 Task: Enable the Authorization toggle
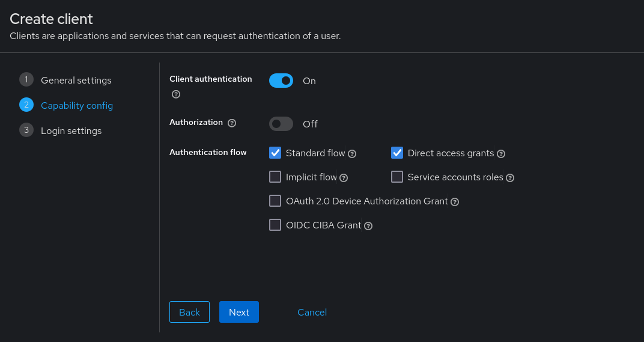[x=281, y=124]
